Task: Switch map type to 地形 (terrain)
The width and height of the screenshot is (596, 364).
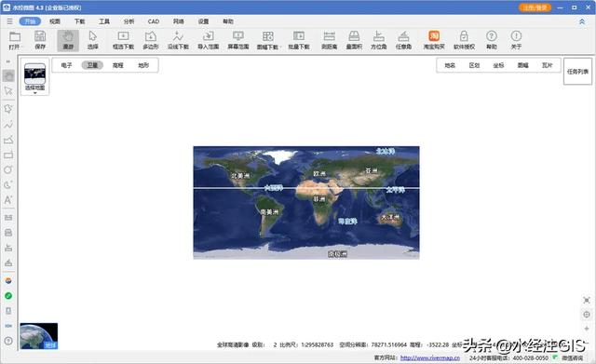Action: point(143,65)
